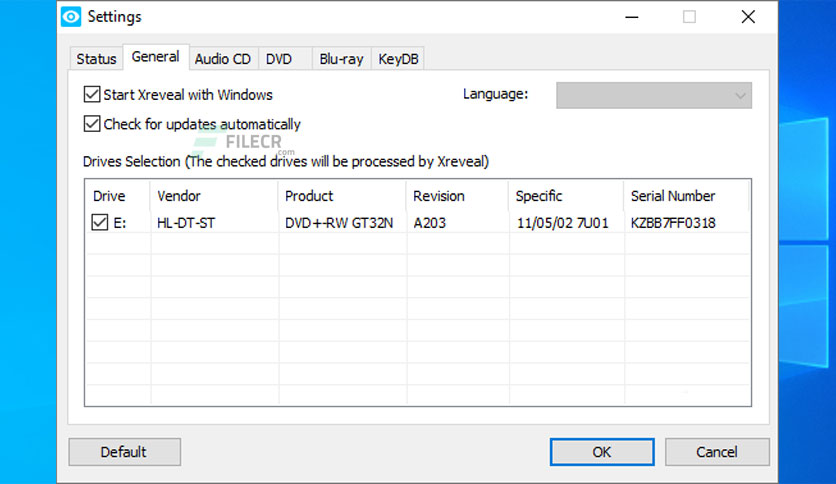This screenshot has width=836, height=484.
Task: Click the Revision column header
Action: 457,196
